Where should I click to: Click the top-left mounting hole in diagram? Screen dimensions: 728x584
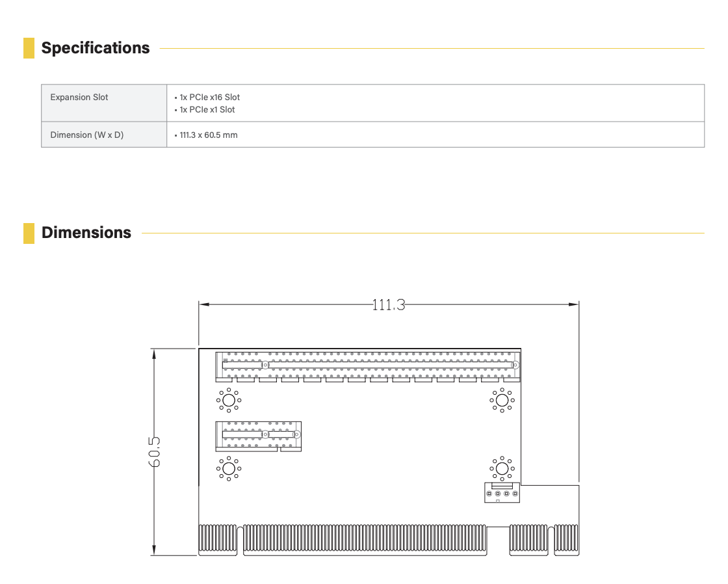pyautogui.click(x=228, y=400)
